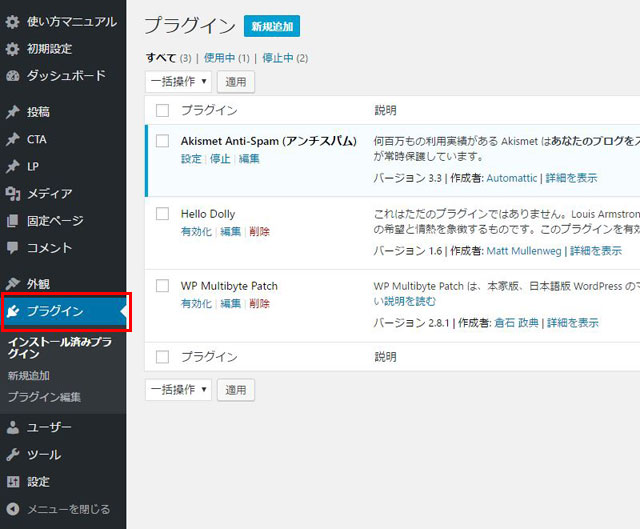Deactivate Akismet with the 停止 link
640x529 pixels.
(220, 159)
